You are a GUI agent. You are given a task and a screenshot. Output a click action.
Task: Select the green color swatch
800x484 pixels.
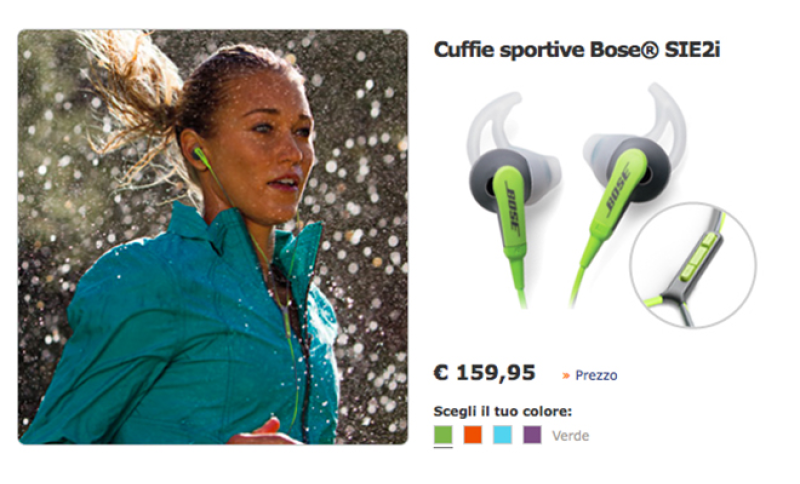(443, 435)
